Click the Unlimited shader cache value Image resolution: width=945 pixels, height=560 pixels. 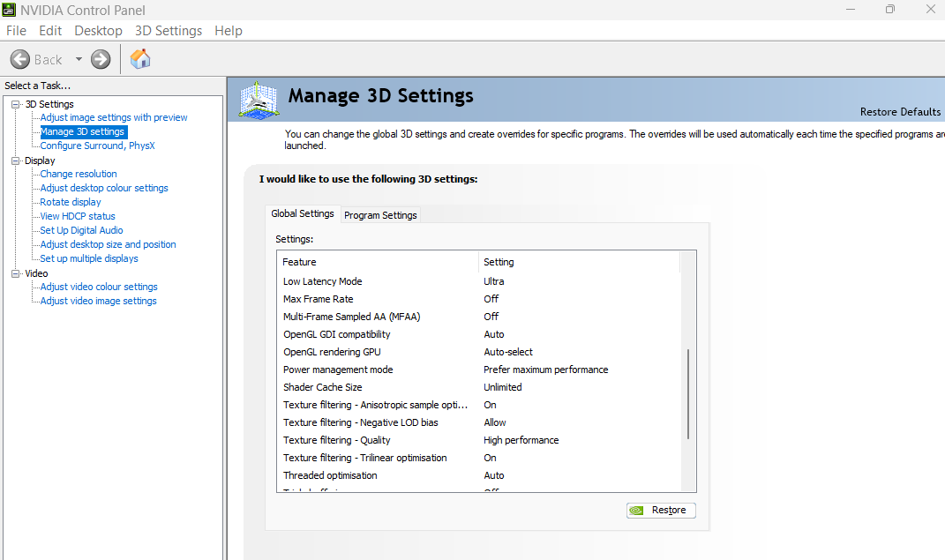coord(503,387)
